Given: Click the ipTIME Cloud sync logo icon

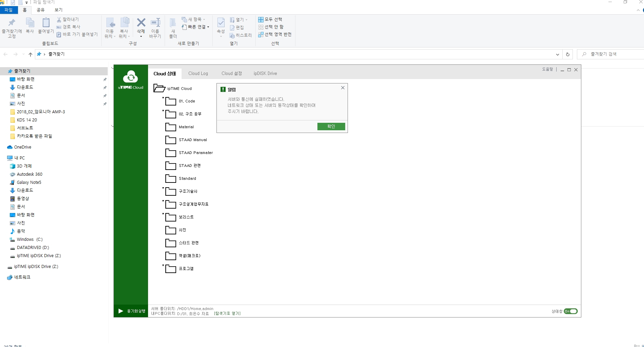Looking at the screenshot, I should [131, 77].
